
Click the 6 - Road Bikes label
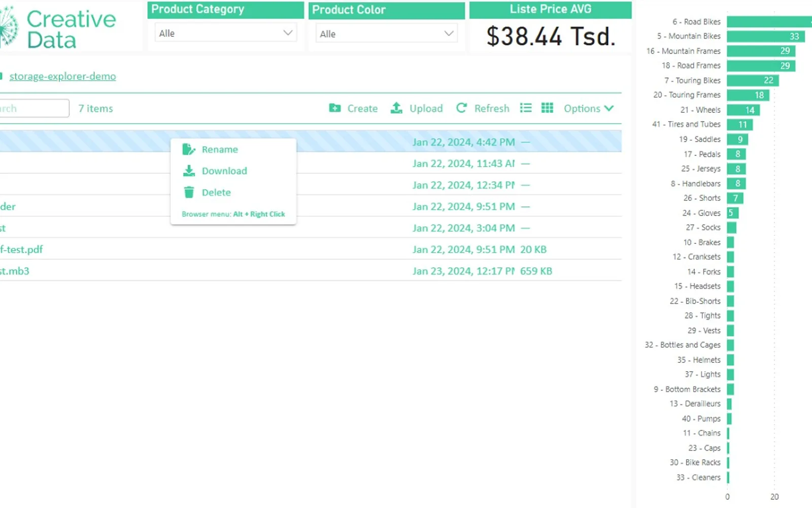coord(696,22)
